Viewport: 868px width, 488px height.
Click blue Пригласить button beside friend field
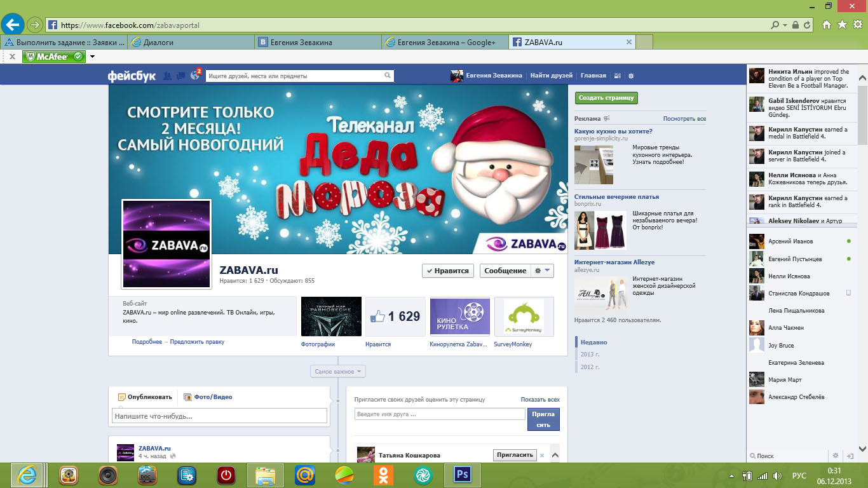543,419
